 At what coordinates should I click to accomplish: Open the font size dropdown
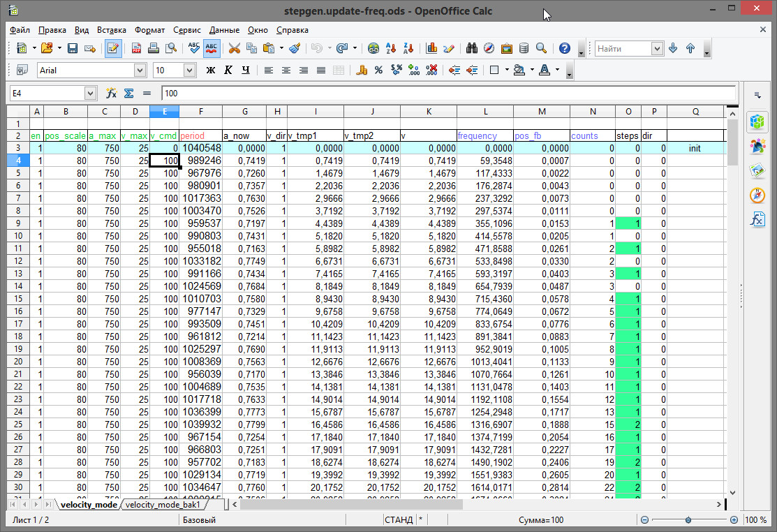click(x=189, y=70)
